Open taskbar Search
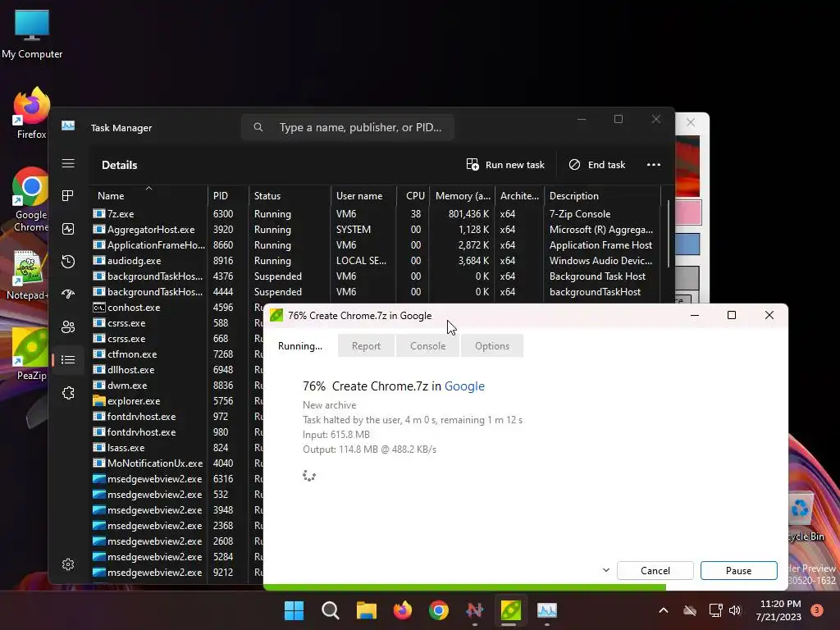Image resolution: width=840 pixels, height=630 pixels. (x=331, y=610)
